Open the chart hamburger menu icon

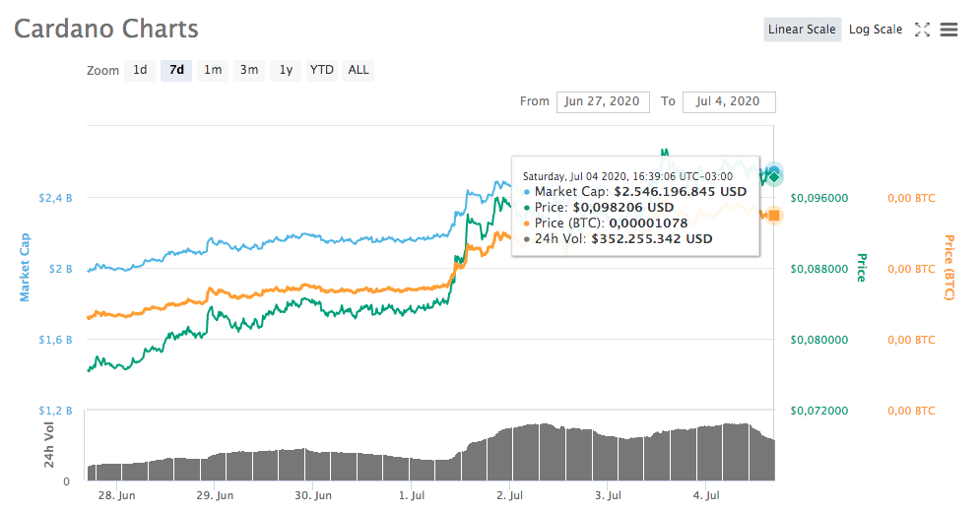coord(948,30)
